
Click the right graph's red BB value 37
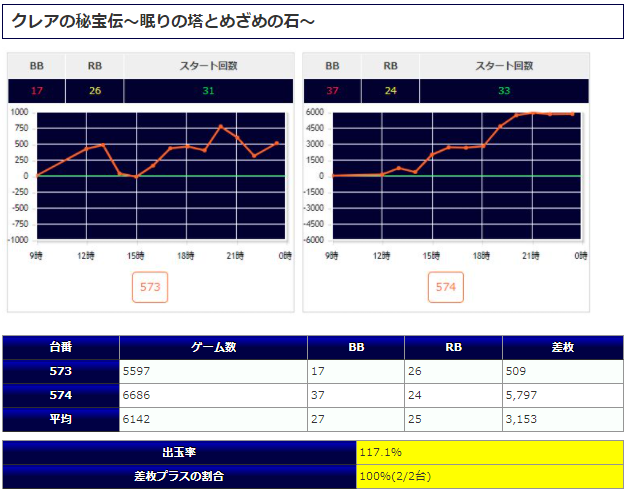pyautogui.click(x=332, y=91)
